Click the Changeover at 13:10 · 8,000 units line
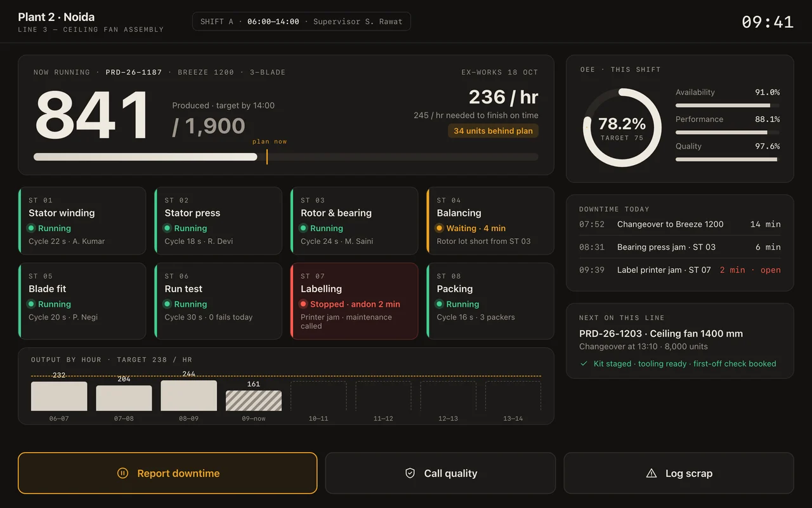Image resolution: width=812 pixels, height=508 pixels. pyautogui.click(x=643, y=347)
